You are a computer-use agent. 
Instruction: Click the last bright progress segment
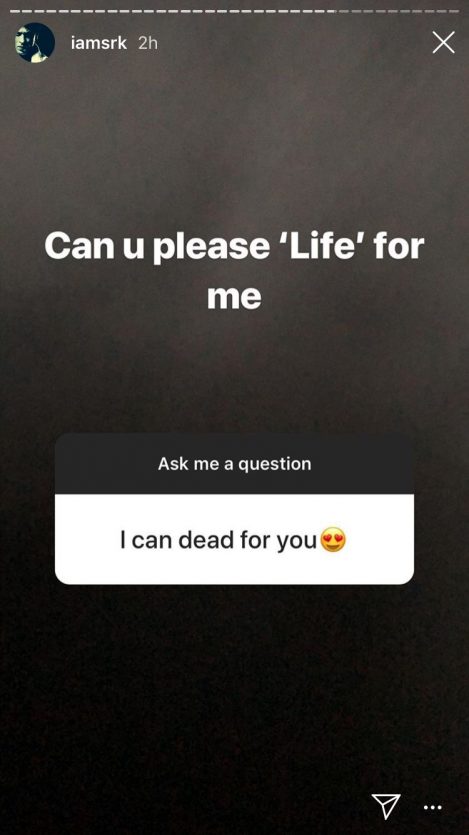pos(331,11)
